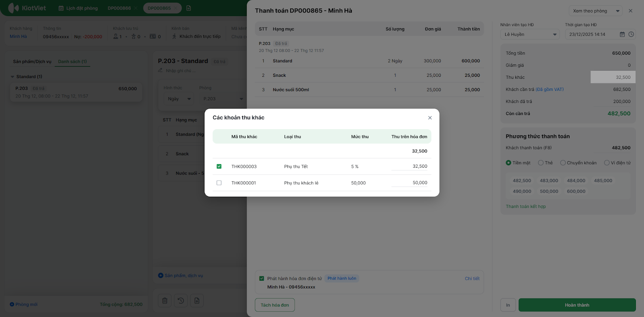Open the Xem theo phòng dropdown
The image size is (644, 317).
[595, 11]
